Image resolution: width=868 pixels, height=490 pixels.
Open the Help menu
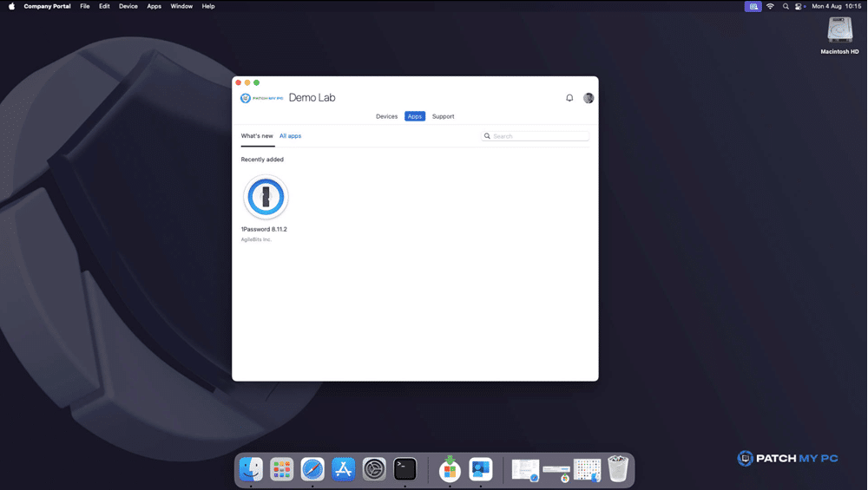pos(208,7)
